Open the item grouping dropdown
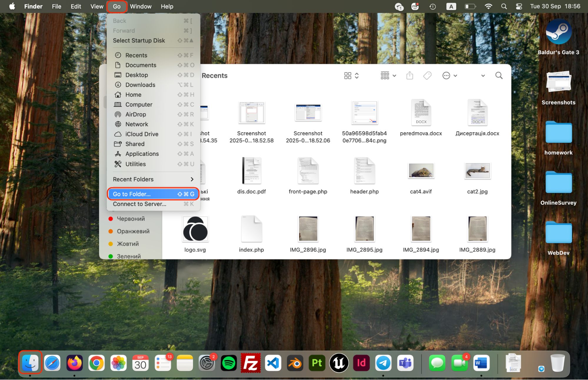Screen dimensions: 588x380 coord(388,76)
